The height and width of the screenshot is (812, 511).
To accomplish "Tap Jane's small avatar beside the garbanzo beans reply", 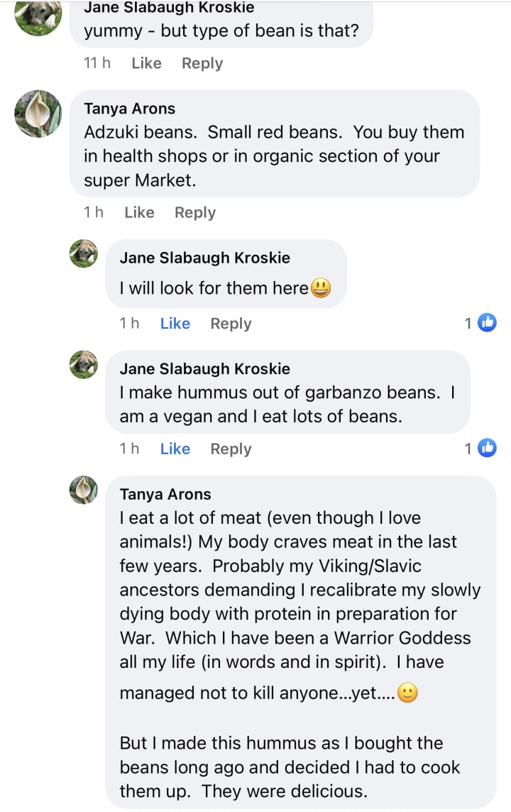I will point(84,365).
